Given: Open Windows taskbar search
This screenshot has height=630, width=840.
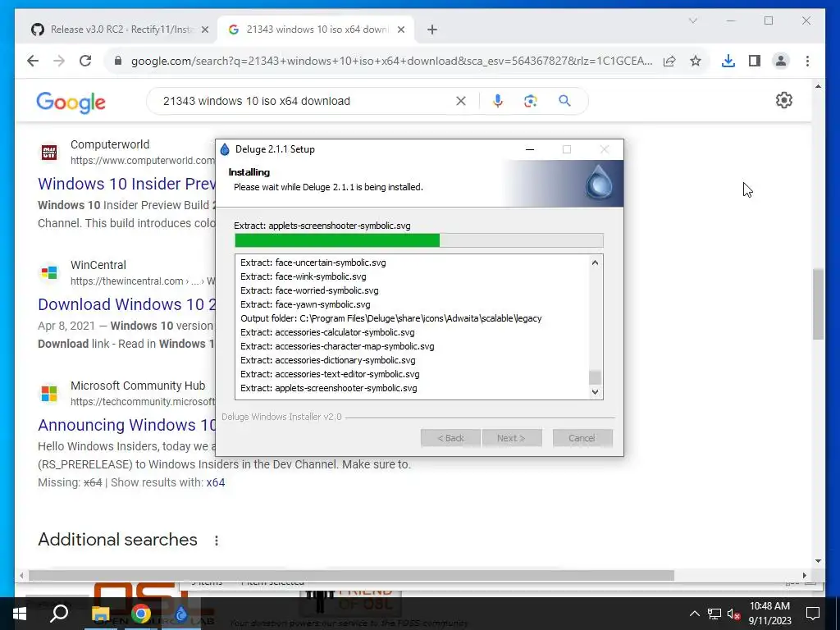Looking at the screenshot, I should 59,614.
